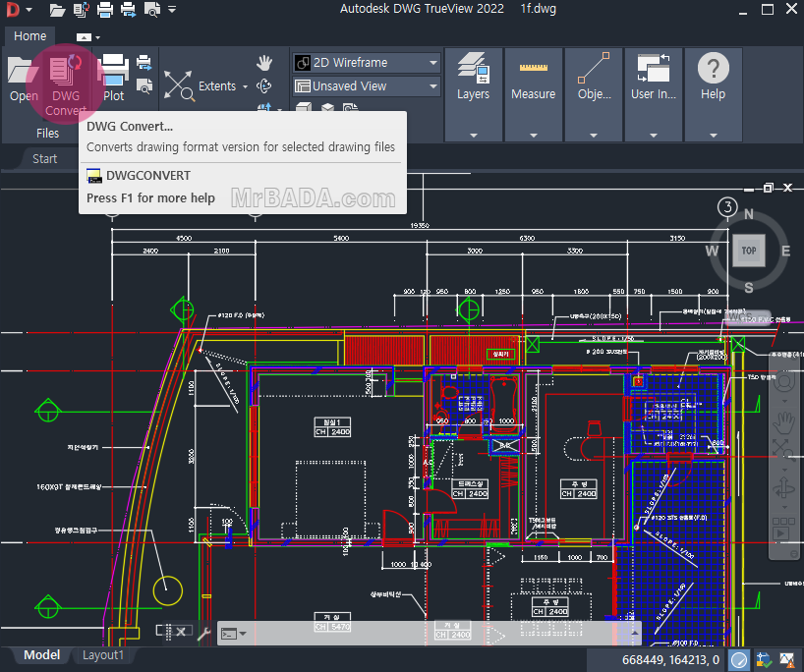
Task: Click Plot Preview icon in quick access toolbar
Action: [x=151, y=10]
